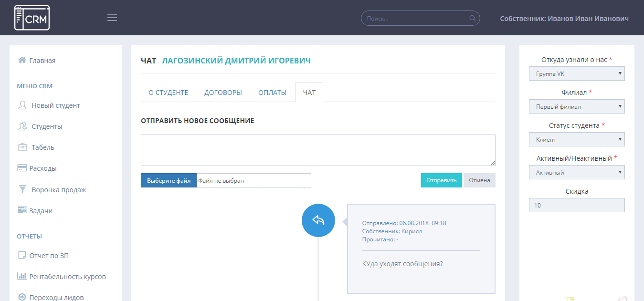Toggle the hamburger menu icon
This screenshot has width=644, height=301.
coord(112,18)
